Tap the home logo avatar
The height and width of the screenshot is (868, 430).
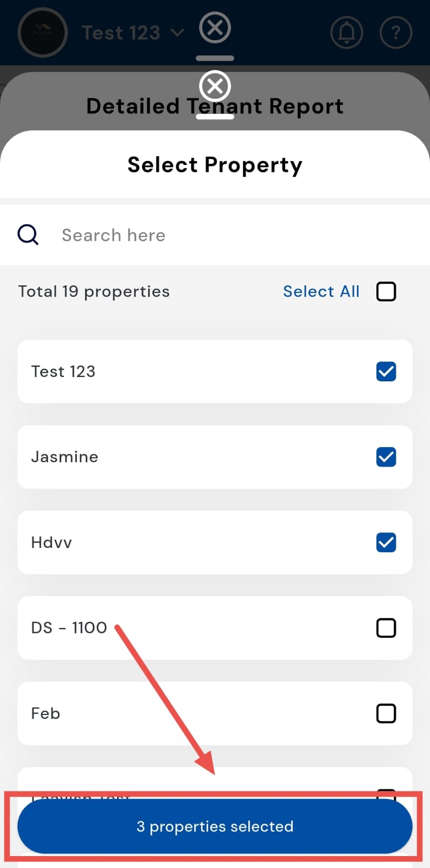coord(42,33)
